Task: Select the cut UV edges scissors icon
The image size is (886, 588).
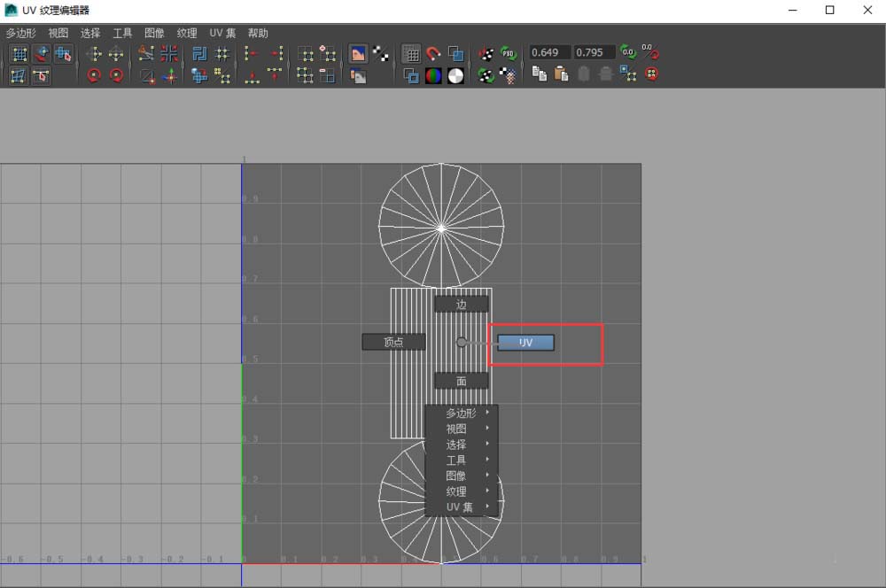Action: click(147, 54)
